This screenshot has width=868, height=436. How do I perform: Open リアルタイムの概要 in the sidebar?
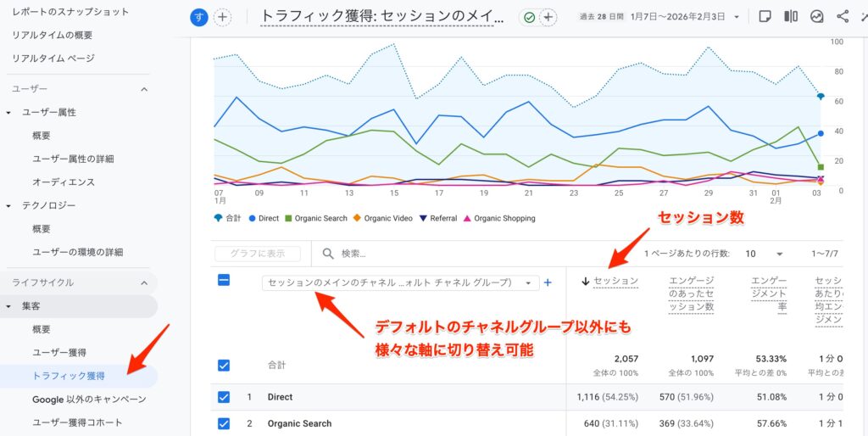[53, 35]
